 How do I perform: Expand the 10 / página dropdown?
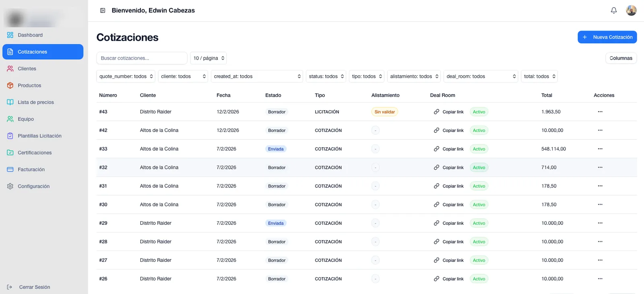point(208,58)
